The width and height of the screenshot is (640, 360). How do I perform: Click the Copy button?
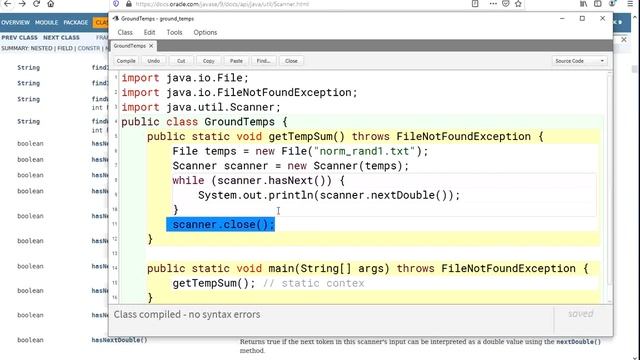[209, 61]
